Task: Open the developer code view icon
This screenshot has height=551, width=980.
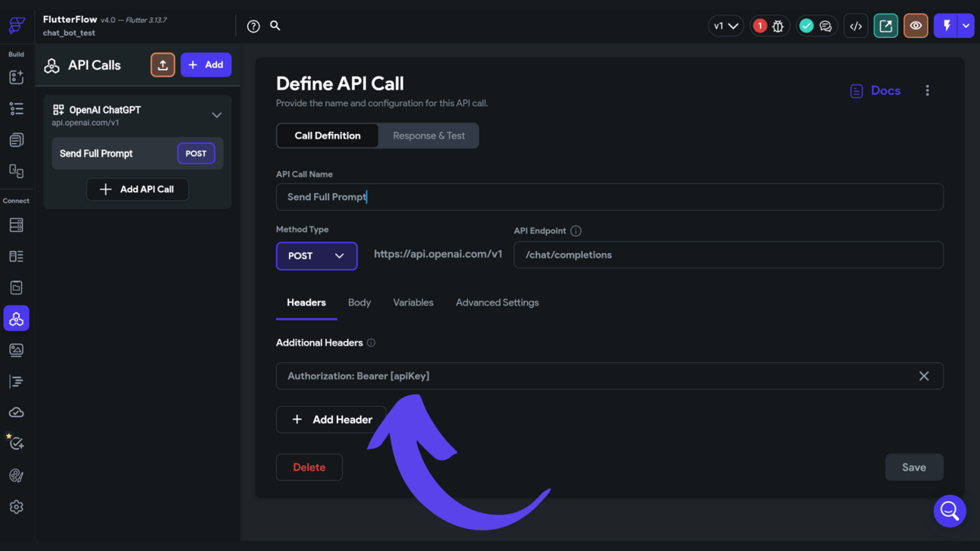Action: pyautogui.click(x=856, y=26)
